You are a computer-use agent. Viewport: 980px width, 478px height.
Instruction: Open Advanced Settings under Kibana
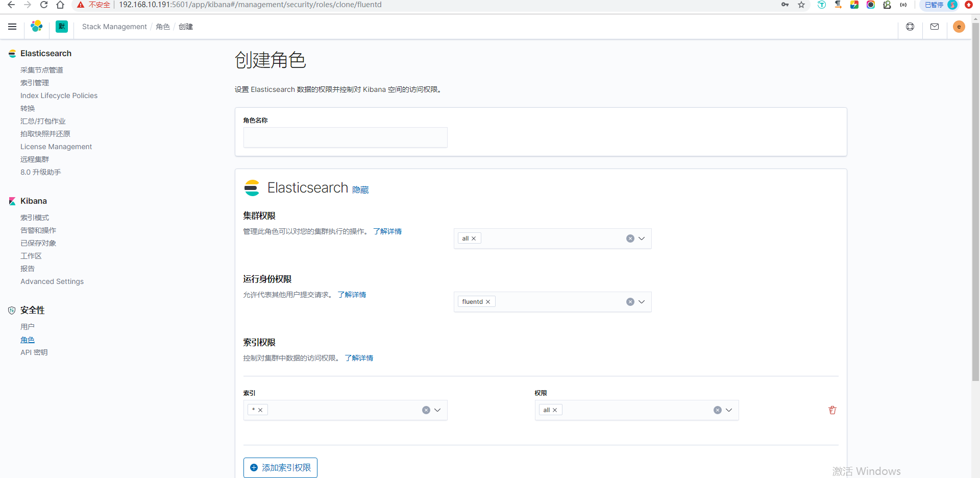(x=52, y=281)
